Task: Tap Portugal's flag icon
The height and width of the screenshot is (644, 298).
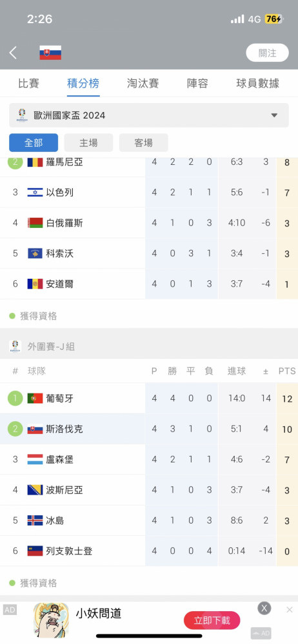Action: (x=35, y=399)
